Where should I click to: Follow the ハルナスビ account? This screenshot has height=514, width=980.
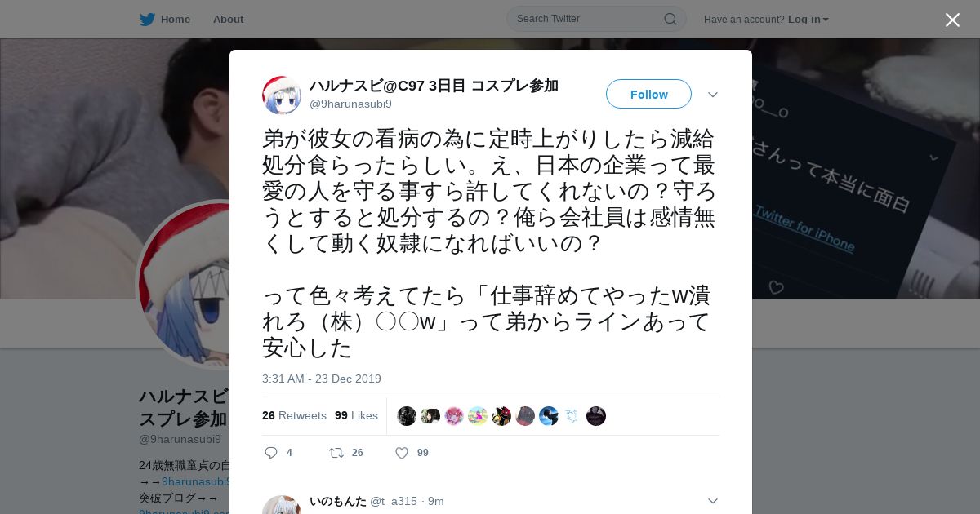click(648, 94)
